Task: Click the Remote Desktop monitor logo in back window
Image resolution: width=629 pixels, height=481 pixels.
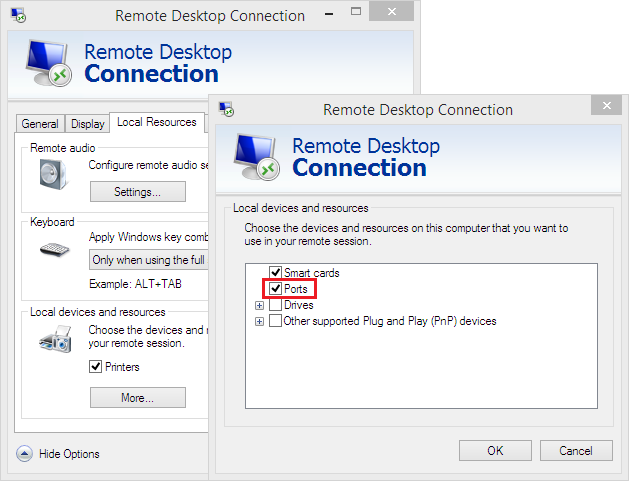Action: [47, 62]
